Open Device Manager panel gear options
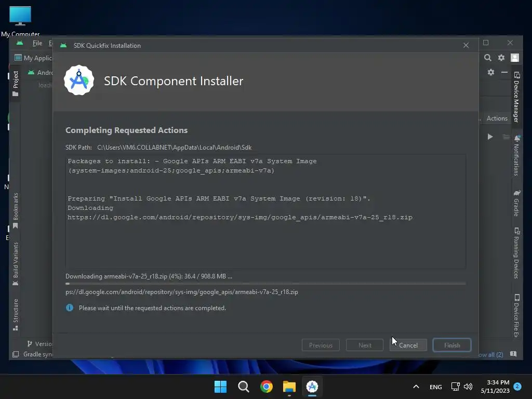Viewport: 532px width, 399px height. (x=490, y=72)
